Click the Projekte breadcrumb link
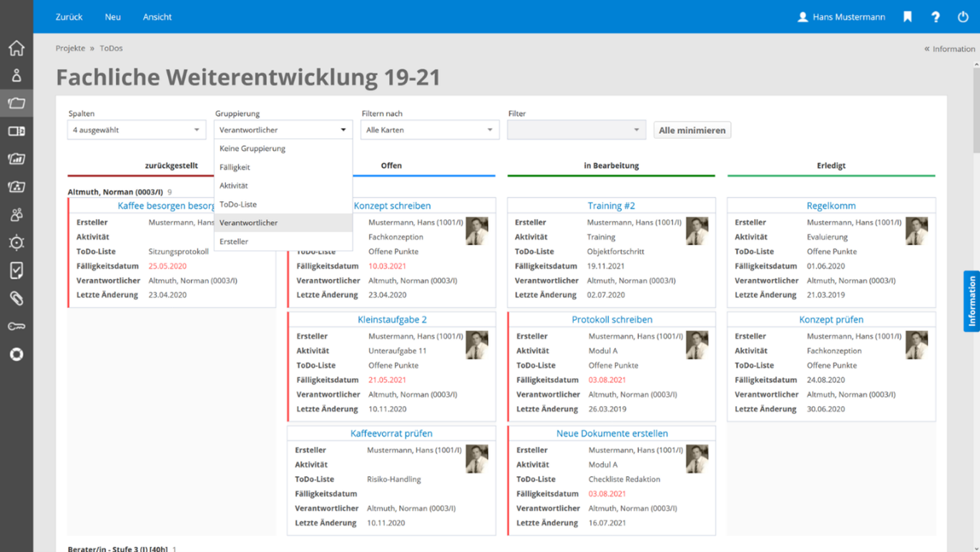The height and width of the screenshot is (552, 980). pos(70,48)
